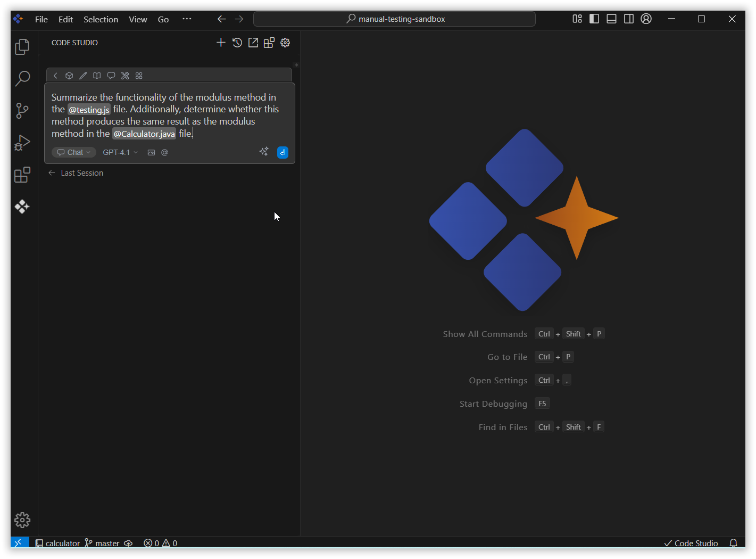This screenshot has height=559, width=756.
Task: Open chat in new window icon
Action: coord(253,43)
